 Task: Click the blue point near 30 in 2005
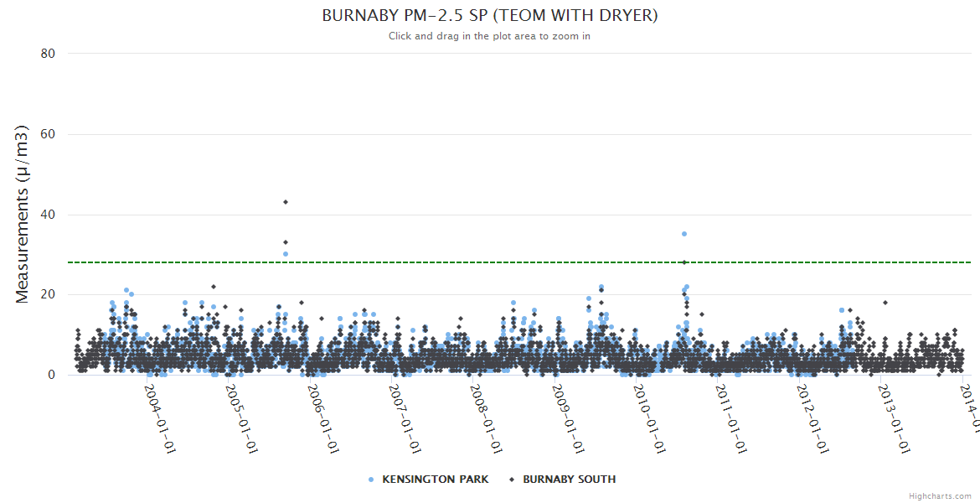point(286,254)
